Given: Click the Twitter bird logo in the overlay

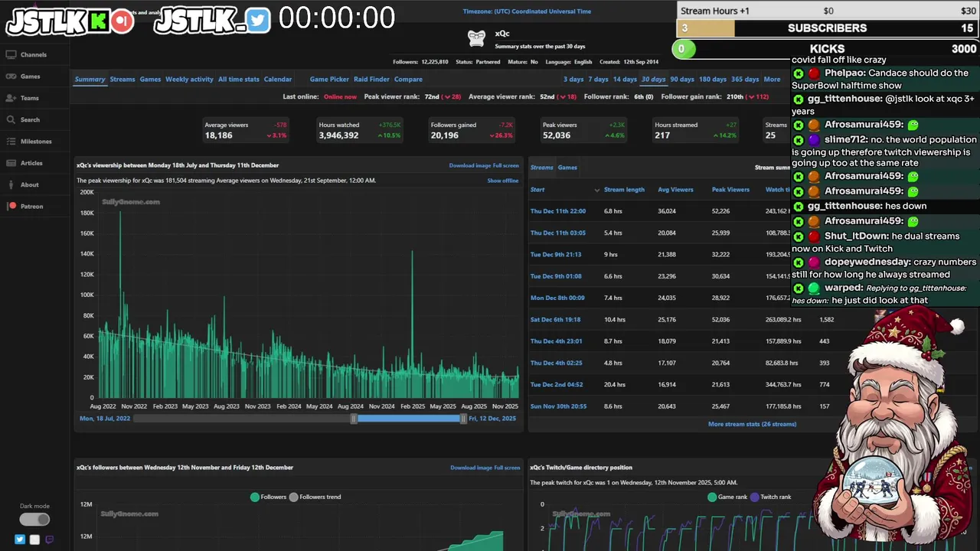Looking at the screenshot, I should pos(259,21).
